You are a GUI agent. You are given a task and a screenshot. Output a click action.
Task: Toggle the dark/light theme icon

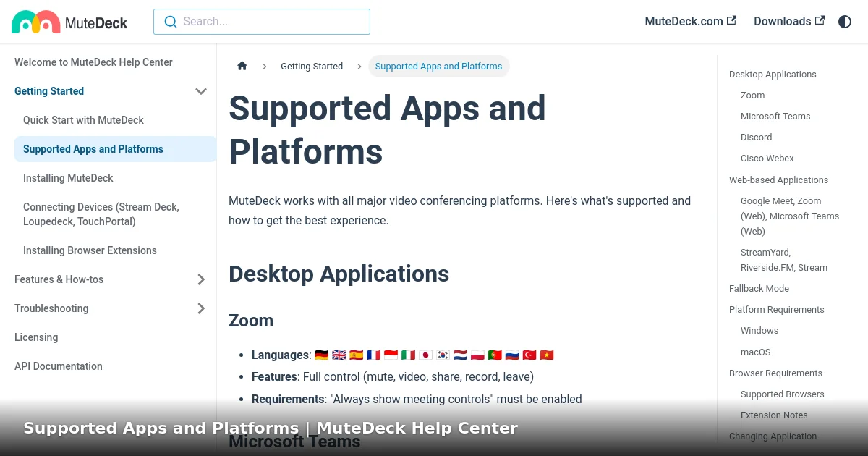pos(845,22)
